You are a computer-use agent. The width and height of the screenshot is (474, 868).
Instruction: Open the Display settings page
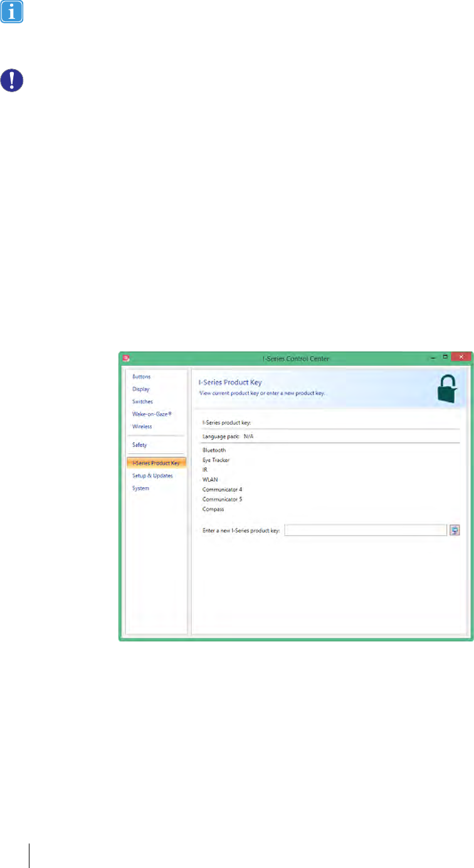coord(140,389)
